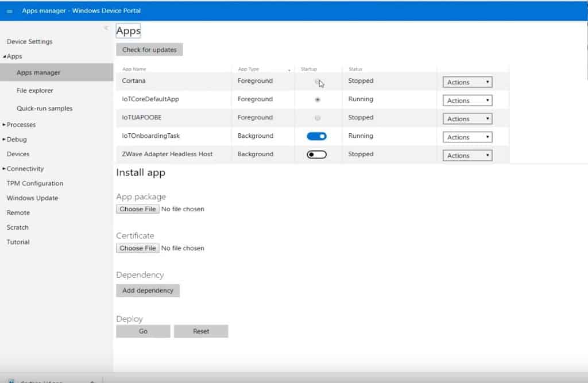Select Cortana as the startup app
This screenshot has height=383, width=588.
coord(317,82)
